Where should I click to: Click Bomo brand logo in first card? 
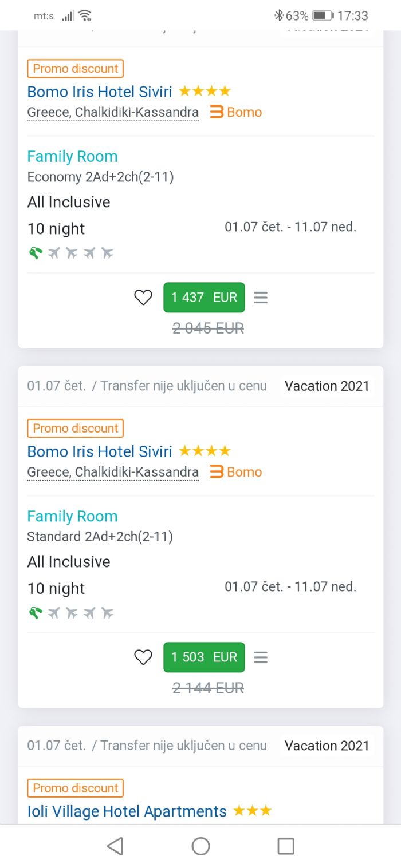click(236, 112)
